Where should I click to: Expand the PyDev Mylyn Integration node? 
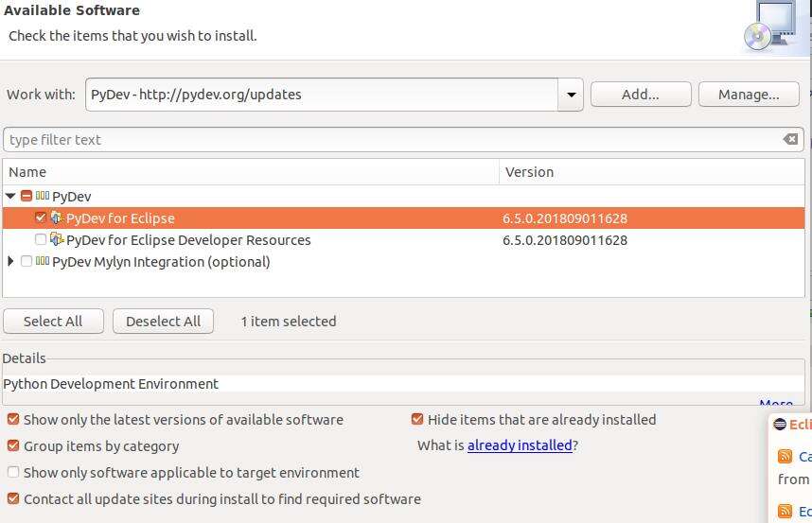coord(10,261)
